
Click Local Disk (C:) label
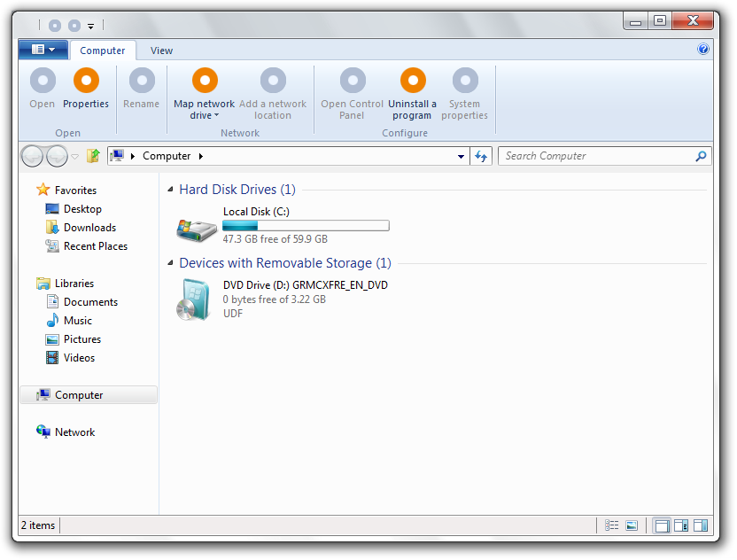[256, 212]
